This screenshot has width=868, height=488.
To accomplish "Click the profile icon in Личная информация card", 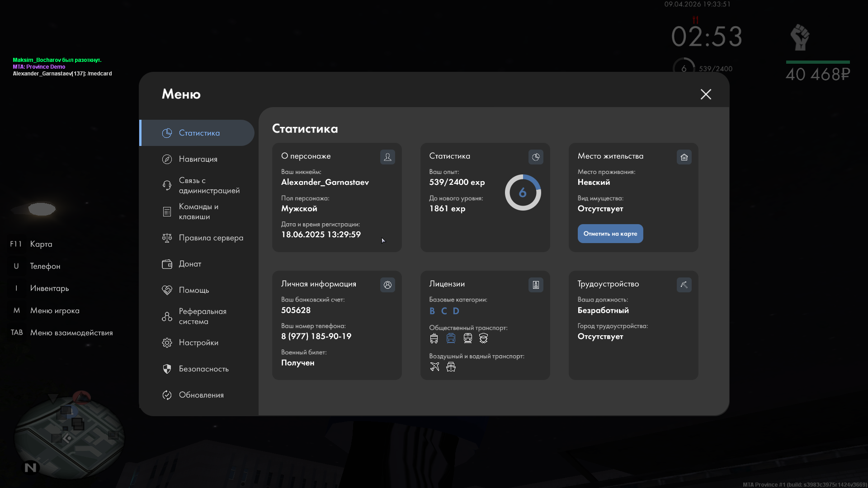I will pos(387,285).
